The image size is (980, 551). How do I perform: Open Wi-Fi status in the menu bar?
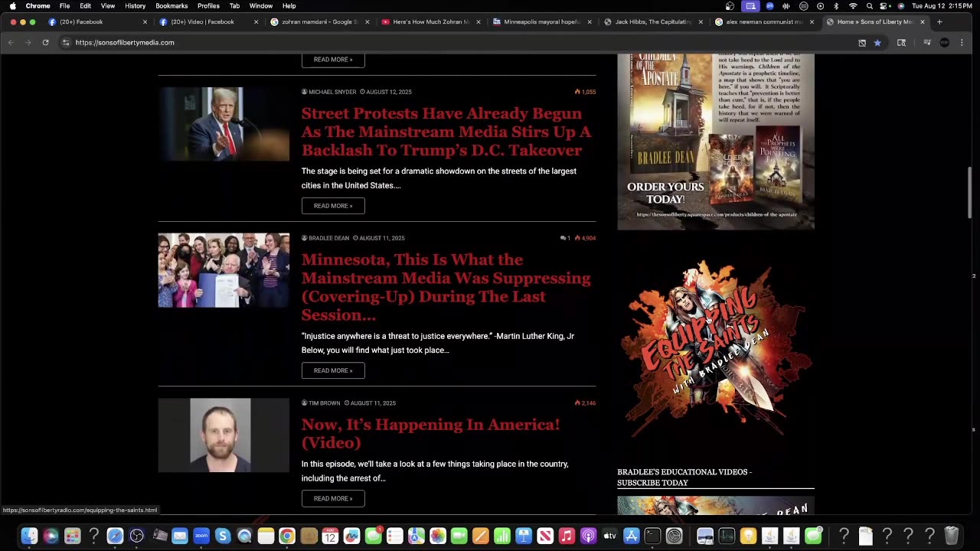(853, 6)
